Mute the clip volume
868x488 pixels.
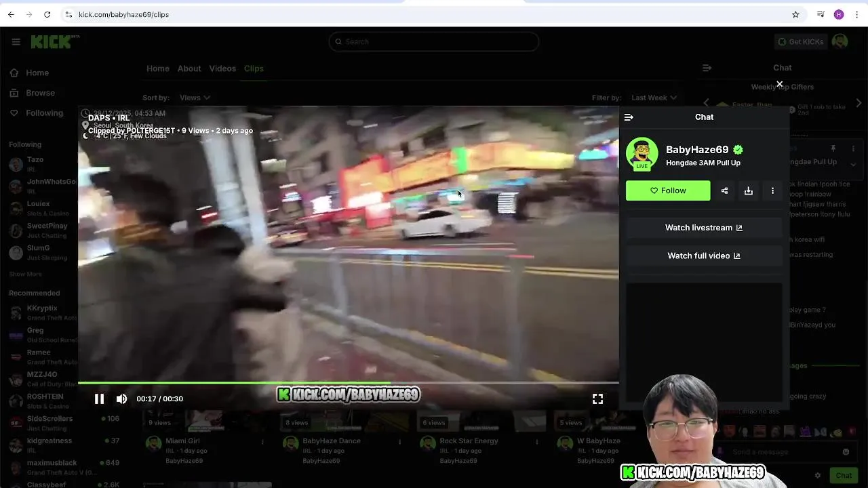pos(121,399)
